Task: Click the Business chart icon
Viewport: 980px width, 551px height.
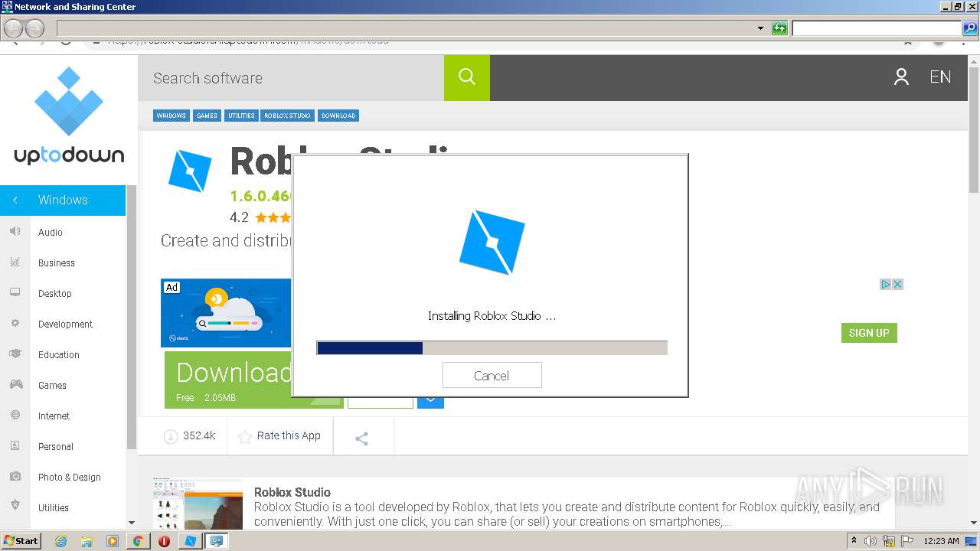Action: click(x=15, y=262)
